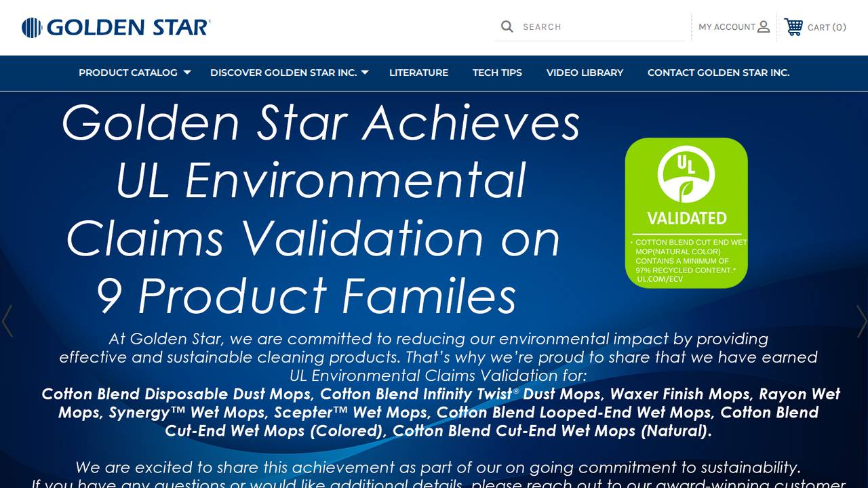Screen dimensions: 868x488
Task: Click the headline about UL Environmental Claims Validation
Action: point(319,207)
